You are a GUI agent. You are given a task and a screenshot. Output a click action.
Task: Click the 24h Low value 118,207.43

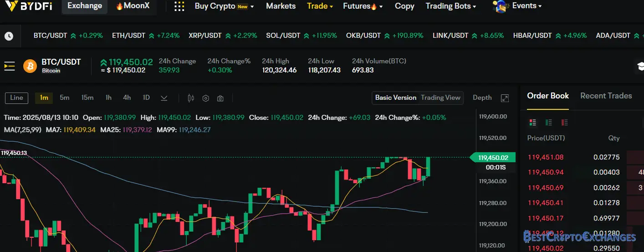coord(324,70)
